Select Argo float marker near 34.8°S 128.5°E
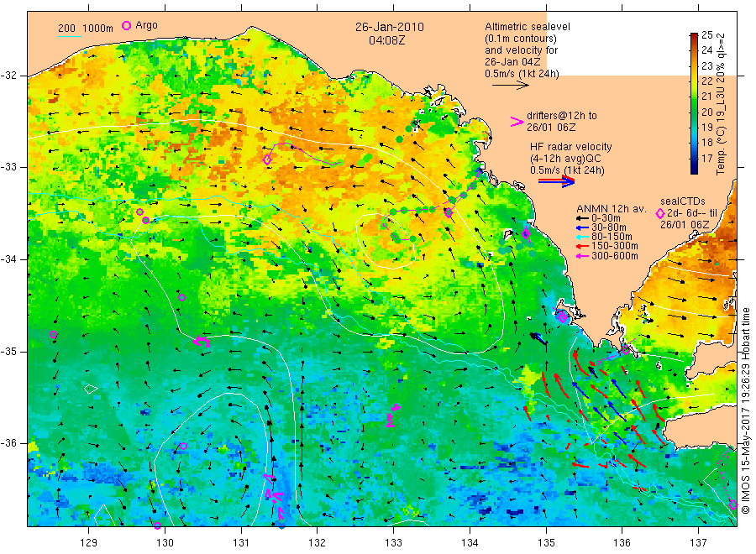Viewport: 756px width, 554px height. pos(54,334)
